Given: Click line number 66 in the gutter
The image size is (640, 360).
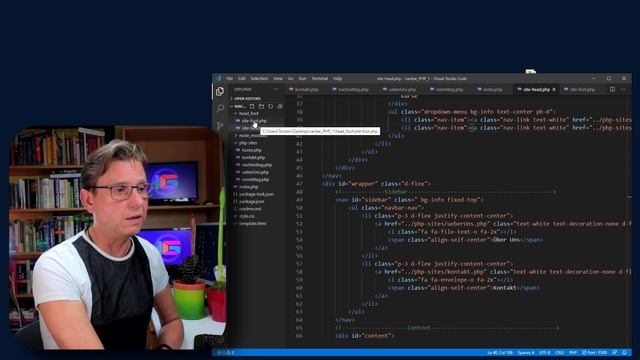Looking at the screenshot, I should pos(299,336).
